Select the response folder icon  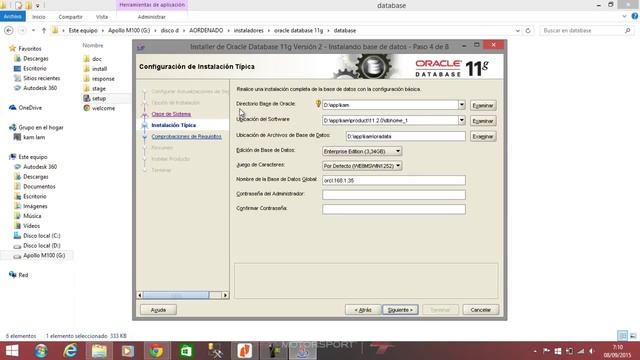87,78
